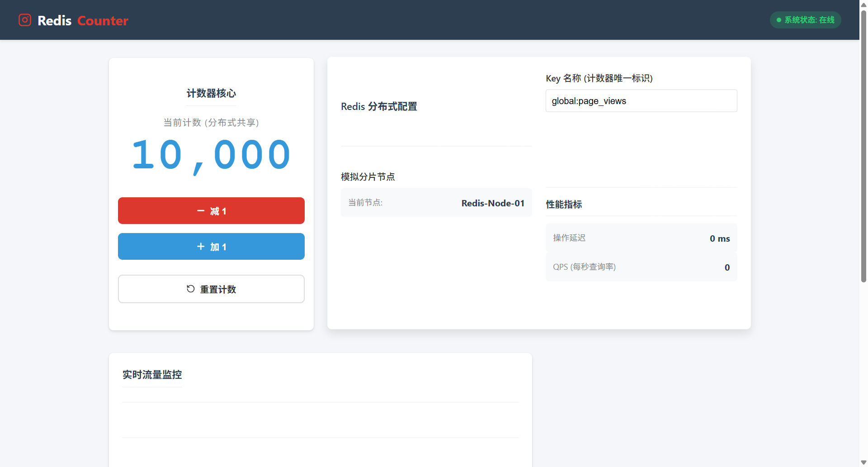Click the 实时流量监控 section heading
The height and width of the screenshot is (467, 868).
[152, 375]
